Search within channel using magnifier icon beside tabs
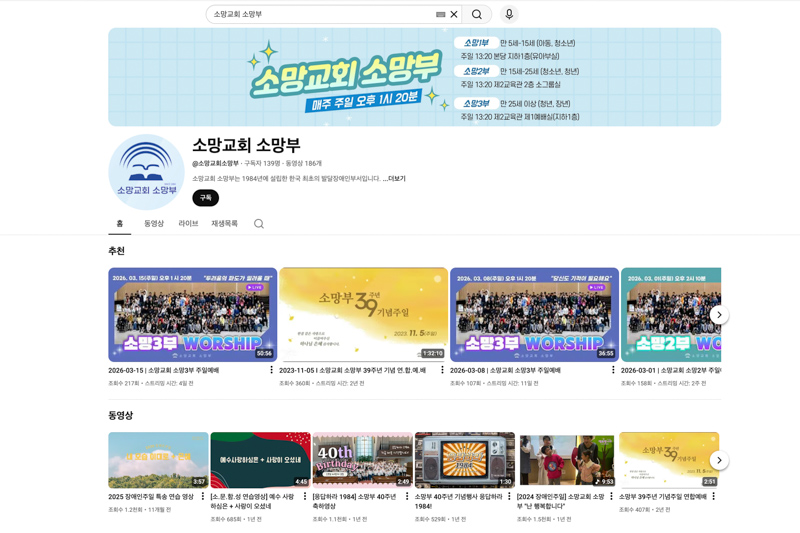This screenshot has height=533, width=800. 259,224
